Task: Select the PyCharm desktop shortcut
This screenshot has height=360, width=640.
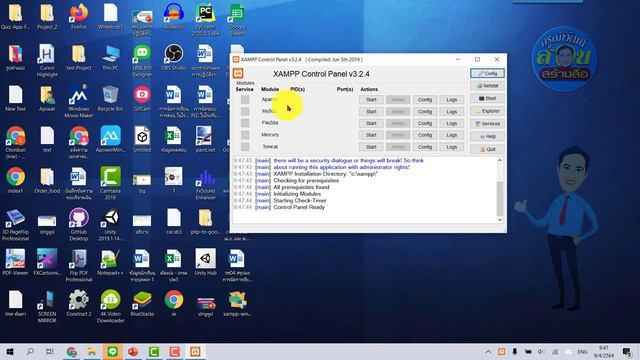Action: tap(205, 20)
